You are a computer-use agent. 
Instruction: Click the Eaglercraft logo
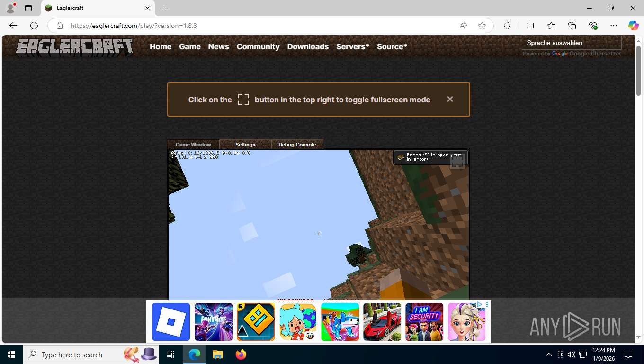[x=74, y=47]
